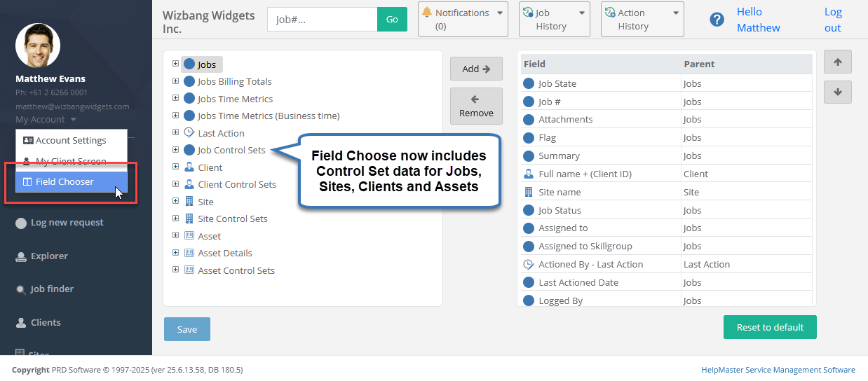
Task: Click the Jobs tree node icon
Action: point(189,64)
